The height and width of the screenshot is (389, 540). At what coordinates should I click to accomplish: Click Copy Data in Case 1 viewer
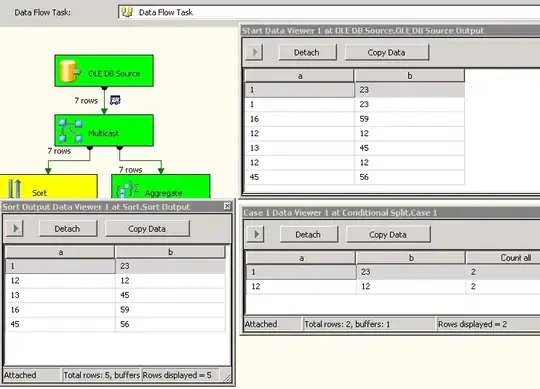click(x=388, y=234)
